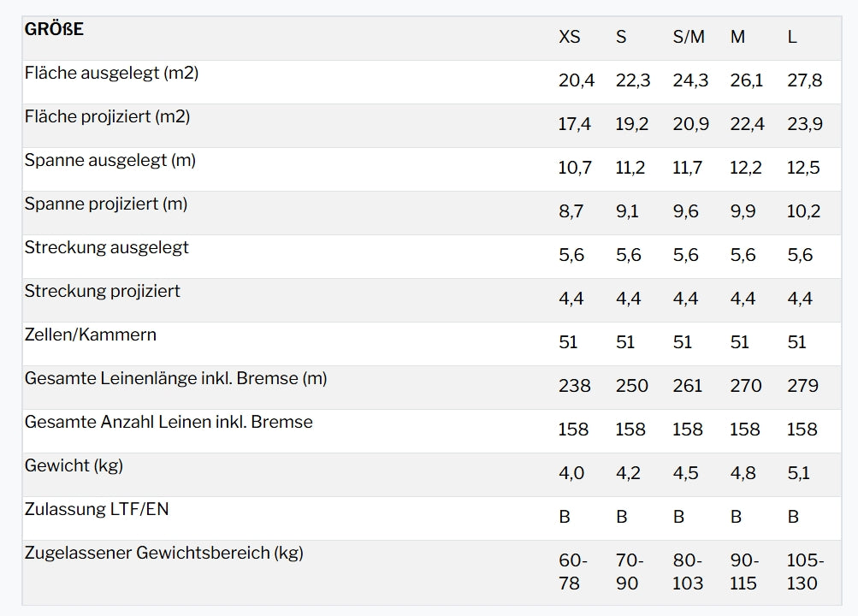Click the 'Spanne ausgelegt (m)' row label
Viewport: 858px width, 616px height.
point(109,161)
